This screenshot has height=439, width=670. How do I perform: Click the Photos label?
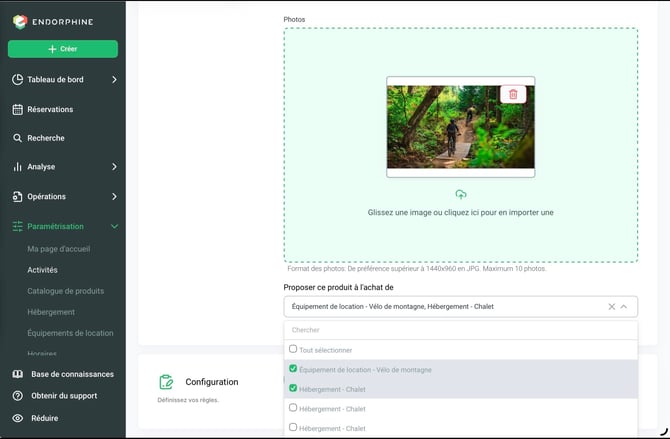tap(294, 19)
